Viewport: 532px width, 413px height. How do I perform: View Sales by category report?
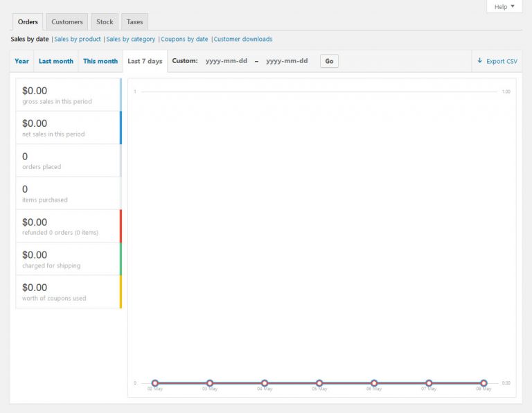pyautogui.click(x=131, y=39)
